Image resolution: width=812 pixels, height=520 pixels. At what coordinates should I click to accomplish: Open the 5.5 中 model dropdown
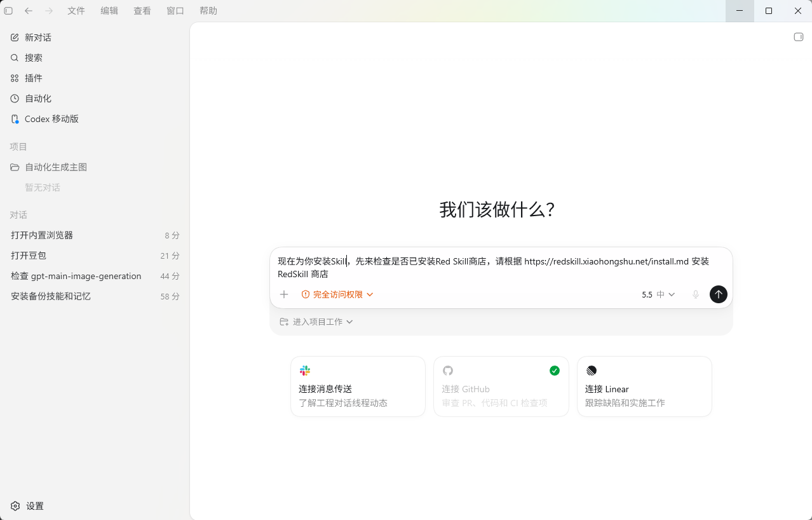[658, 294]
